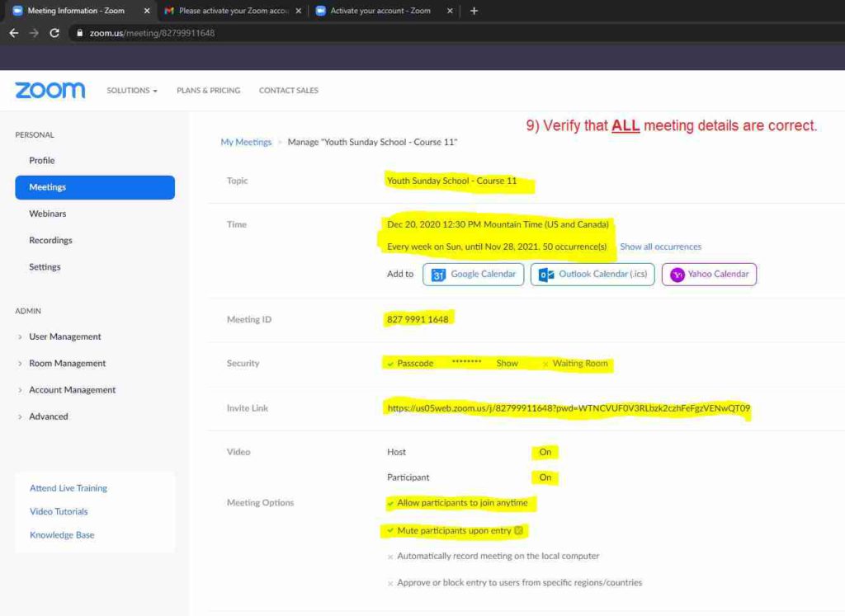Open Video Tutorials
Screen dimensions: 845x616
coord(59,511)
